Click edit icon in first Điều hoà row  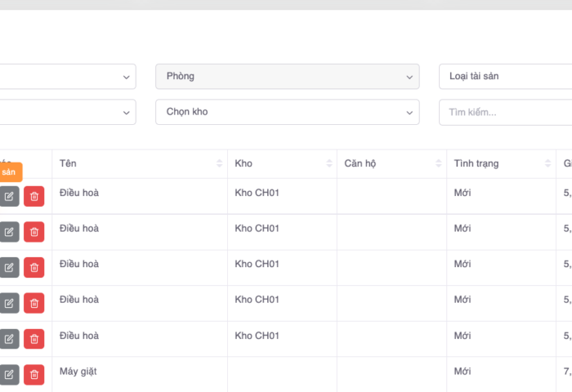click(x=9, y=196)
